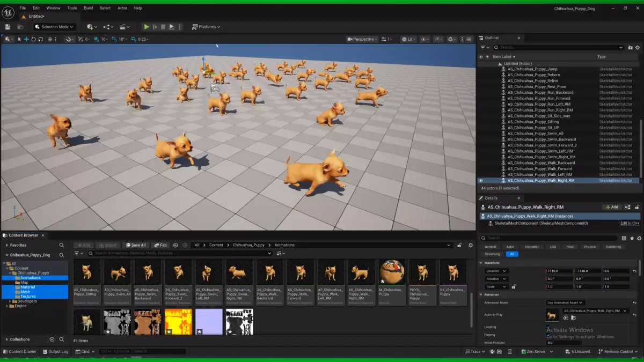
Task: Open the Animation Mode dropdown
Action: pos(566,302)
